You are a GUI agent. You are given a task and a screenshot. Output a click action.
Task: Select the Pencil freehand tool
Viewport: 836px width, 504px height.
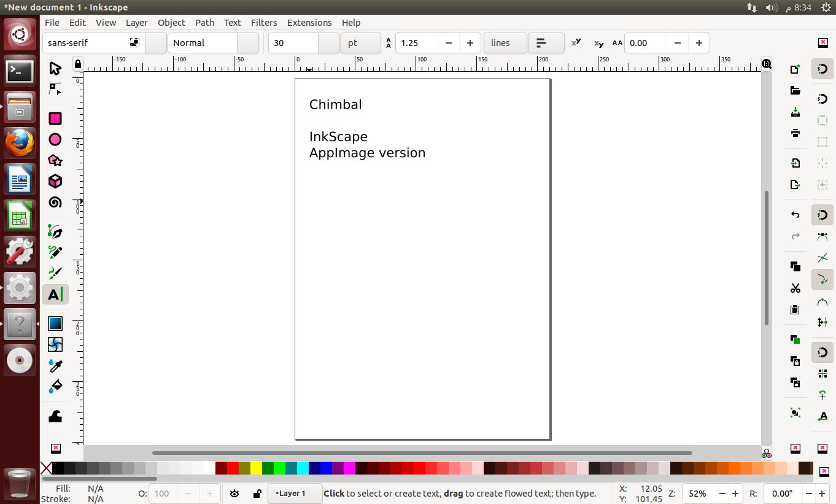coord(55,252)
